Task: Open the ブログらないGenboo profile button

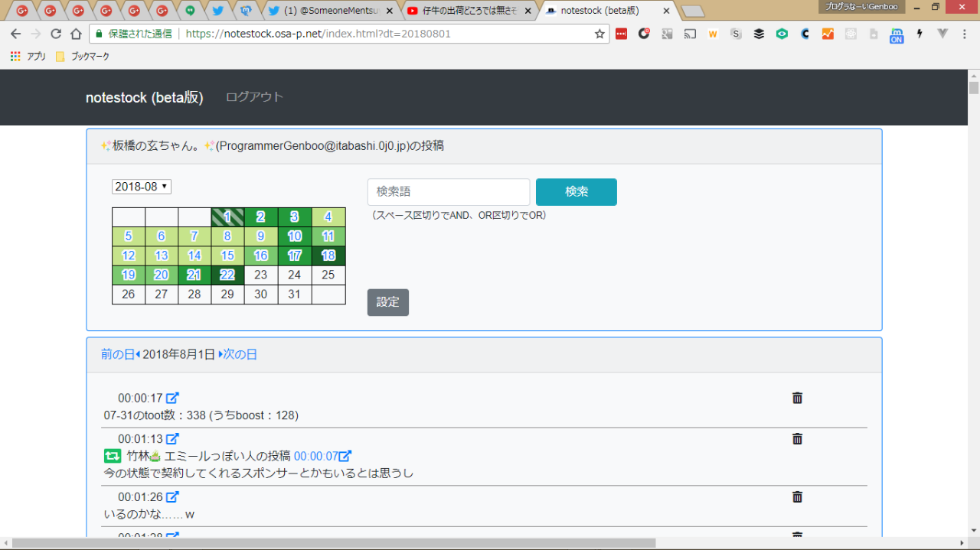Action: coord(862,6)
